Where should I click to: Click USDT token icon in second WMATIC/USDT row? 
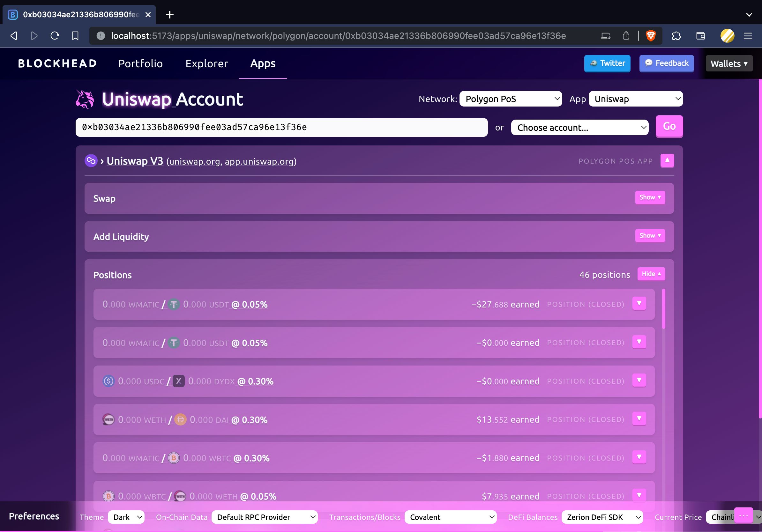174,343
